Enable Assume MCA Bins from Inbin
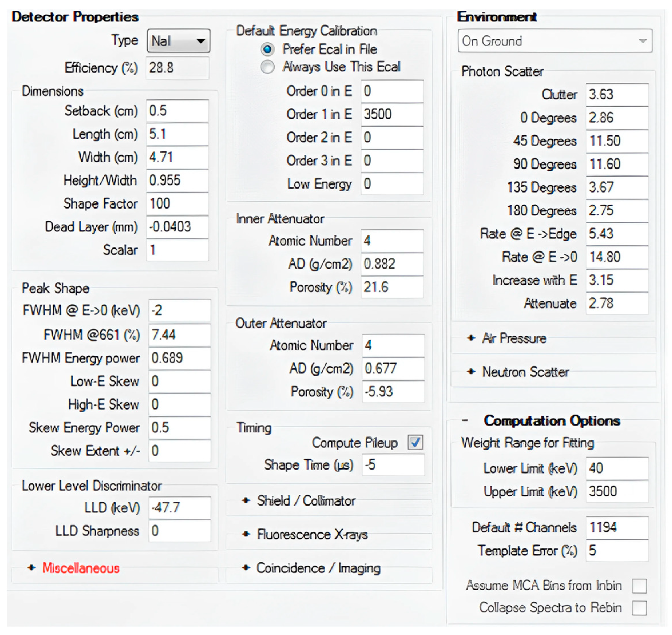This screenshot has height=635, width=672. pos(639,586)
